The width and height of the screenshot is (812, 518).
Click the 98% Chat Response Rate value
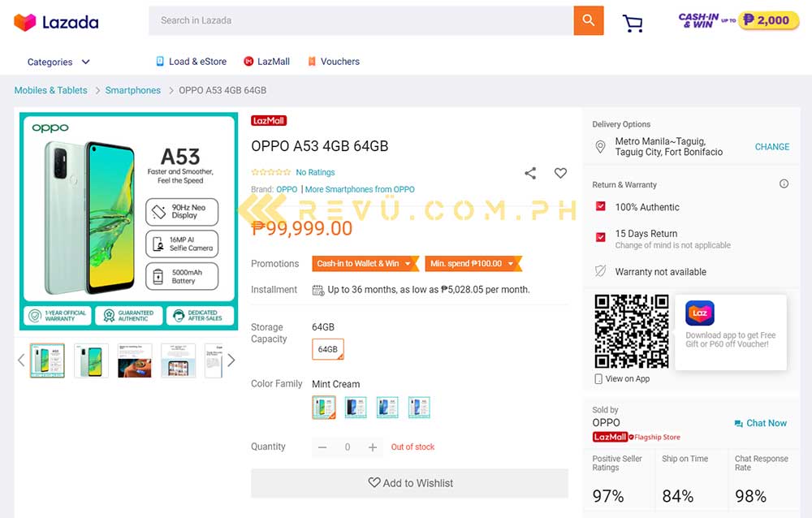[x=750, y=496]
